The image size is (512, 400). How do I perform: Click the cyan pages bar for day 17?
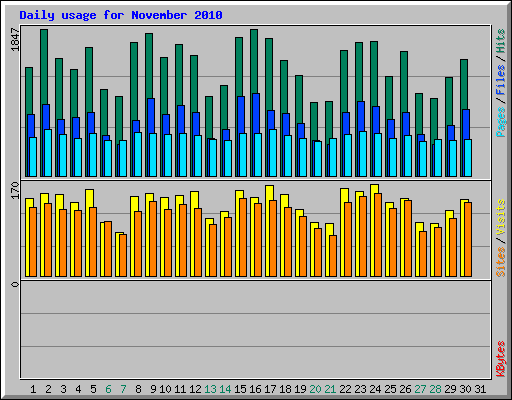click(273, 153)
